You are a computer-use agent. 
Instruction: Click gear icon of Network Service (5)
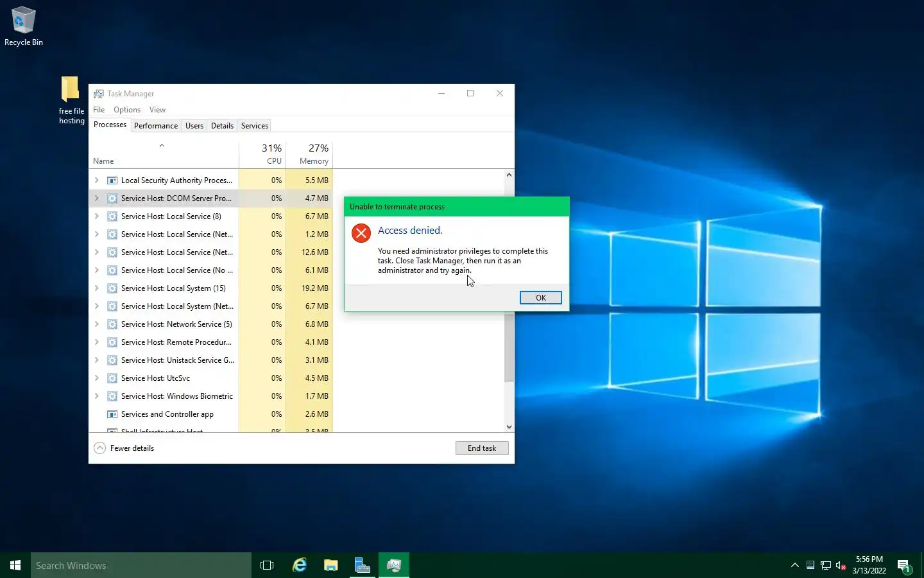(112, 324)
